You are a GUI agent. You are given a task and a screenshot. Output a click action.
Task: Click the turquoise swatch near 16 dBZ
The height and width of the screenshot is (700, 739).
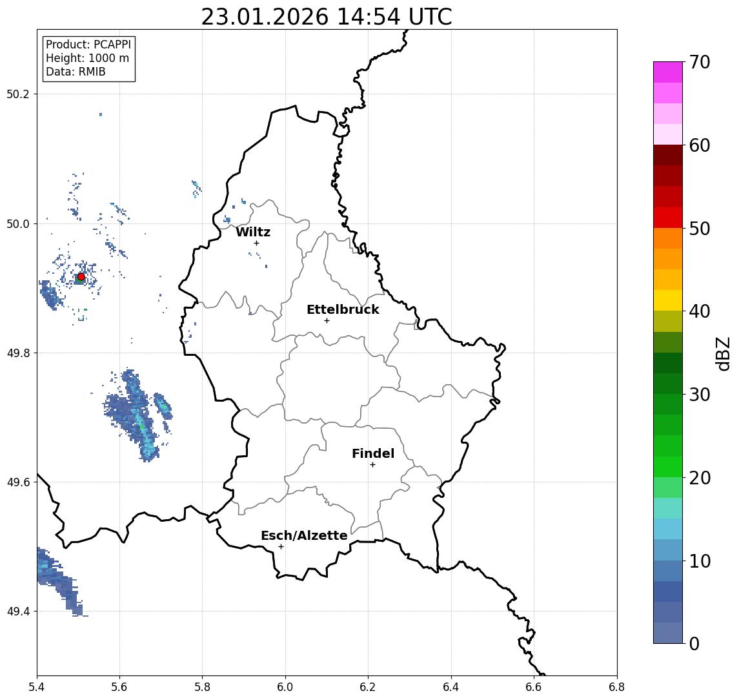[668, 508]
